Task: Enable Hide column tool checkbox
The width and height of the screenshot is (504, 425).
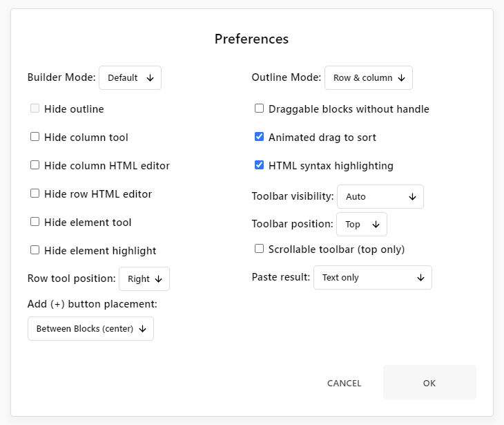Action: click(x=35, y=137)
